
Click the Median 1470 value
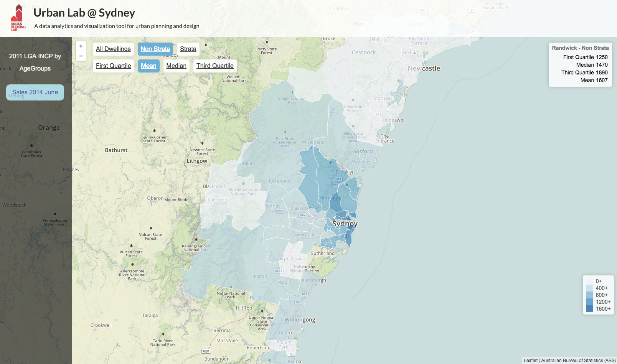pos(592,65)
